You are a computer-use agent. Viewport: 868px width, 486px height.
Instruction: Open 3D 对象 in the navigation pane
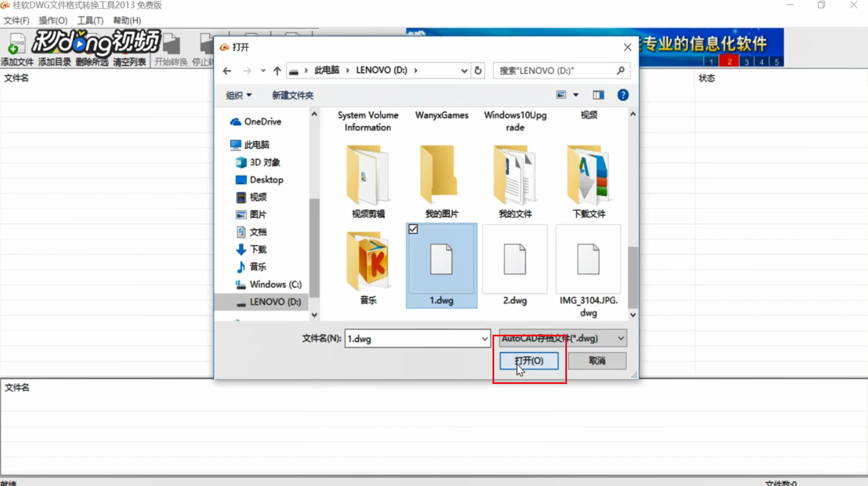click(x=258, y=162)
